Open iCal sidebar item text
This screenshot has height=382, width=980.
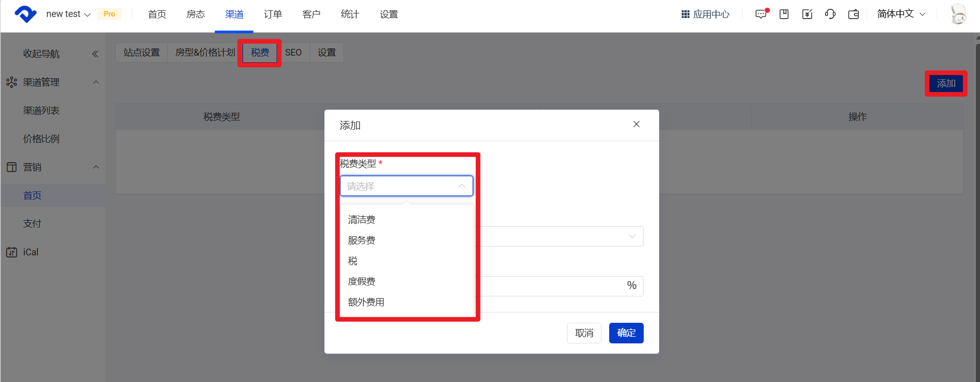point(31,252)
